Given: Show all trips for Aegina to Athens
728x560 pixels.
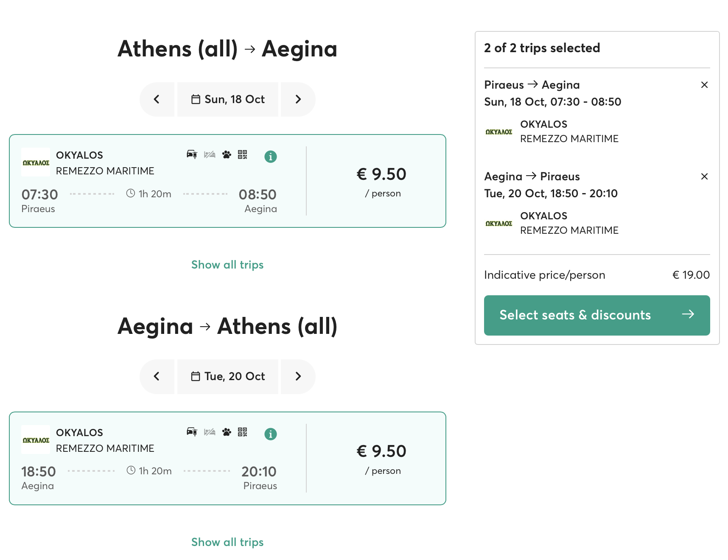Looking at the screenshot, I should coord(227,542).
